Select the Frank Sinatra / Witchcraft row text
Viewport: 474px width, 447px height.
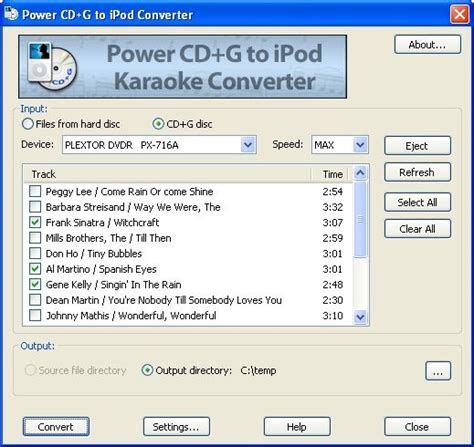pyautogui.click(x=102, y=222)
